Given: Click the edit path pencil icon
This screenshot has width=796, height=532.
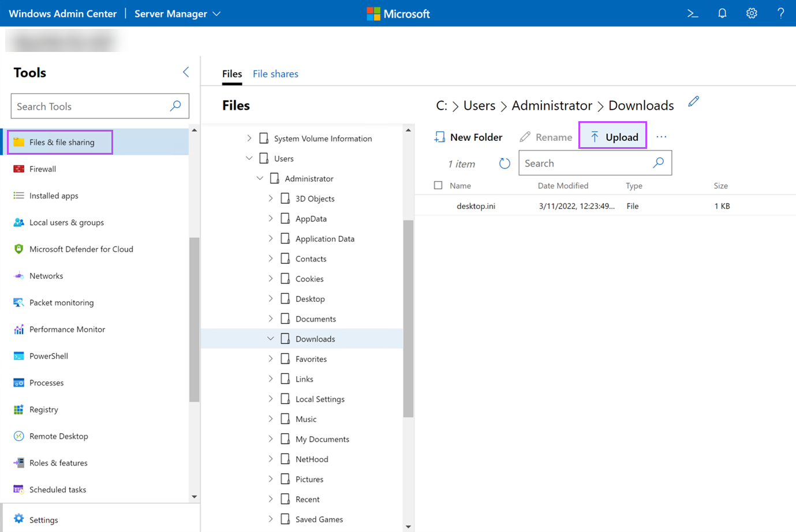Looking at the screenshot, I should 693,102.
